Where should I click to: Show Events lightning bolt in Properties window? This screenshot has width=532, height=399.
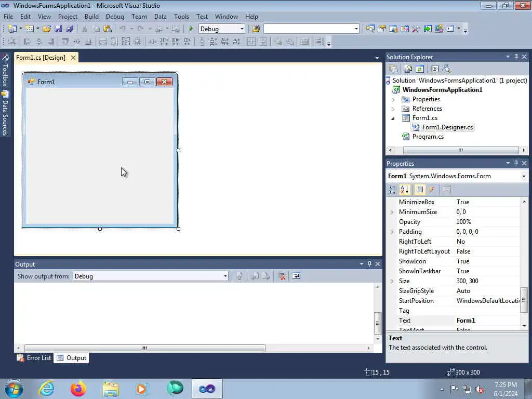tap(432, 190)
